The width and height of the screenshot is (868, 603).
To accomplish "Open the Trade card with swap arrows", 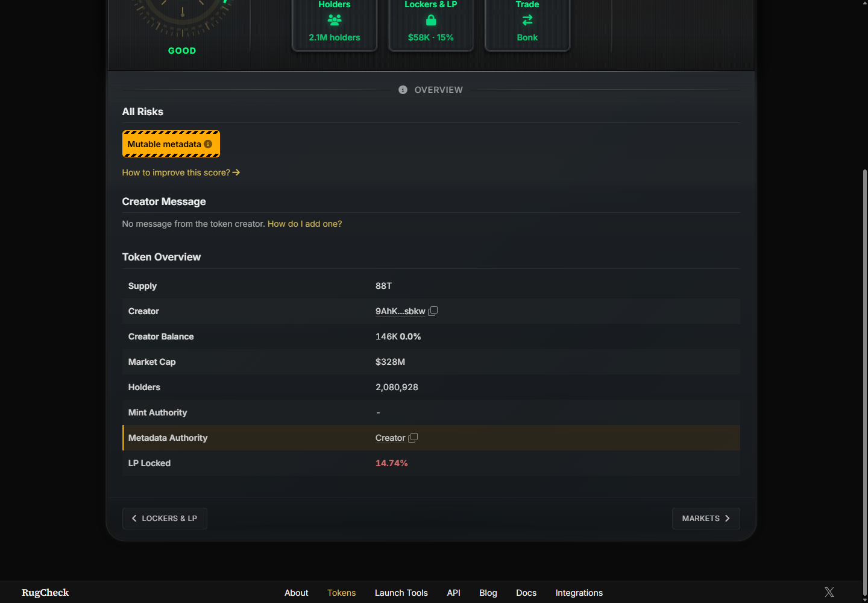I will (527, 24).
